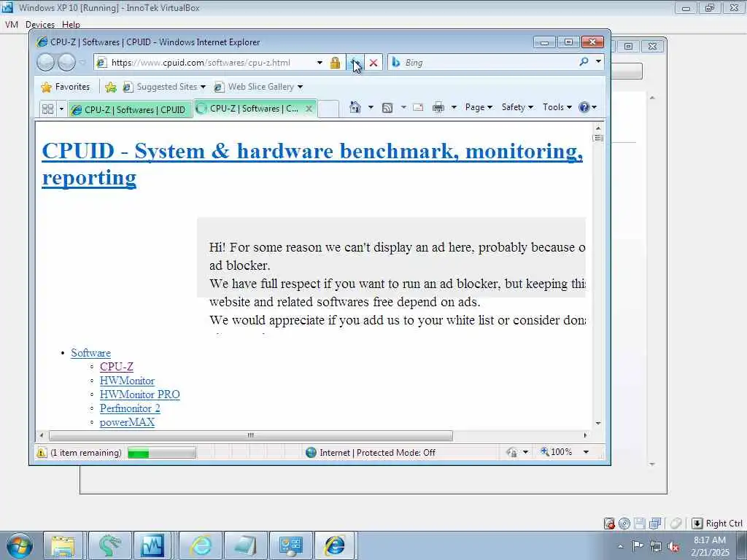Open the green dragon app on taskbar
This screenshot has width=747, height=560.
[x=109, y=545]
